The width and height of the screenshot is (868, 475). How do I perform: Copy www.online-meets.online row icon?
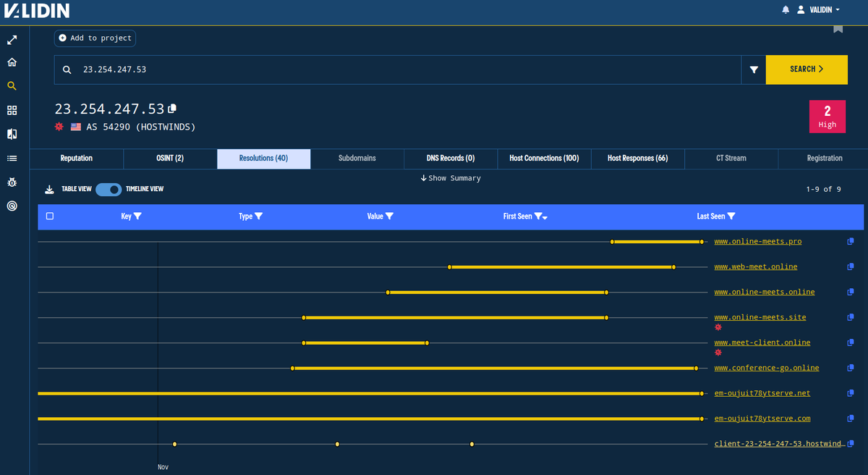[x=851, y=292]
